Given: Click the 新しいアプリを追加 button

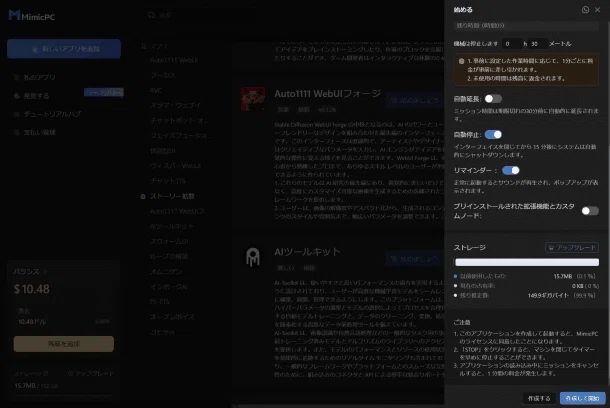Looking at the screenshot, I should click(64, 49).
